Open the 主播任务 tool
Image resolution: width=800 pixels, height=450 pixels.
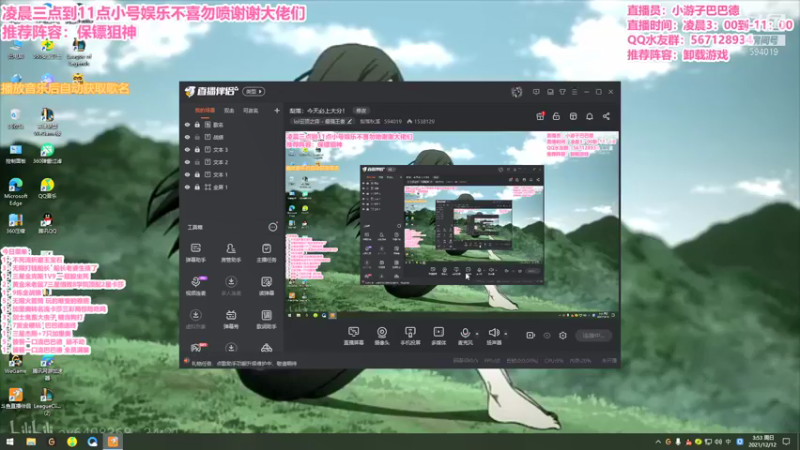(266, 253)
